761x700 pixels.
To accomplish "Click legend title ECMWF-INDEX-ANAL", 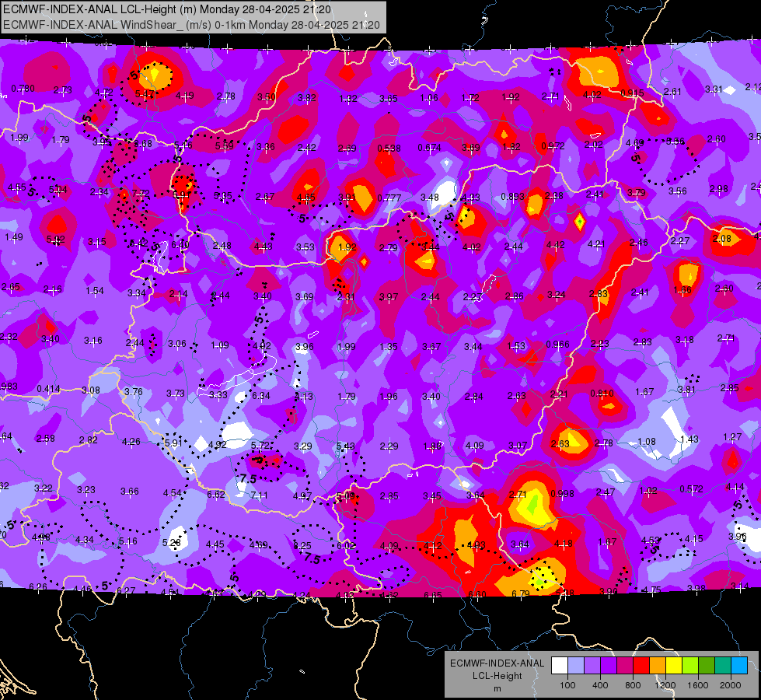I will click(x=497, y=663).
